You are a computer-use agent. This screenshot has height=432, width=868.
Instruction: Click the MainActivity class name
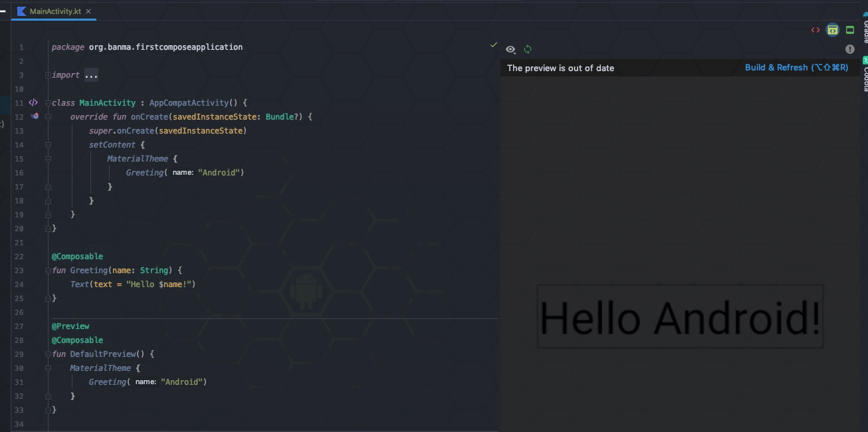coord(107,103)
